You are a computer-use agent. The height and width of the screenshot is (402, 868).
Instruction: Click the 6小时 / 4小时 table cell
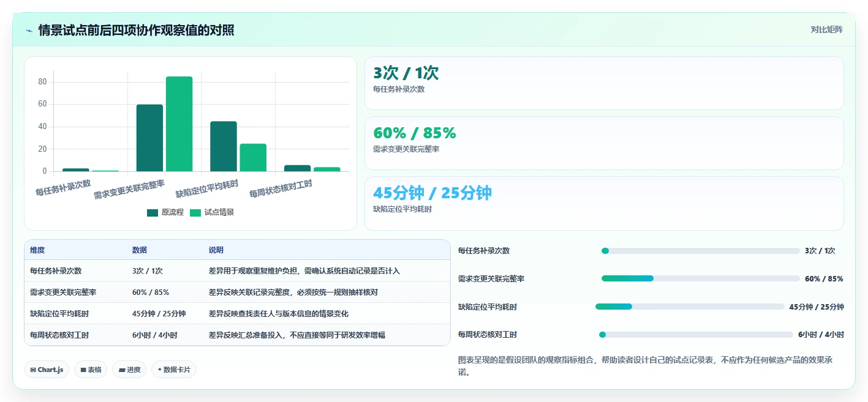coord(155,335)
